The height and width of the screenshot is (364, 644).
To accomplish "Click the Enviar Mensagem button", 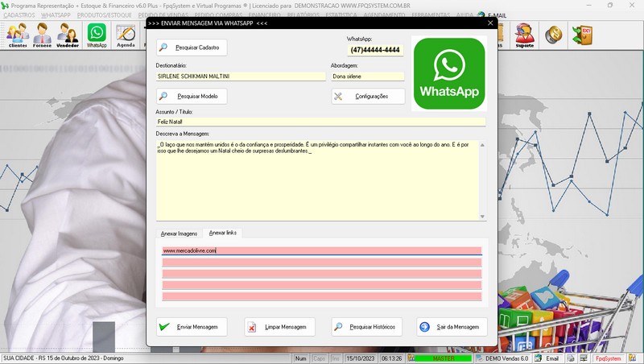I will click(x=192, y=327).
